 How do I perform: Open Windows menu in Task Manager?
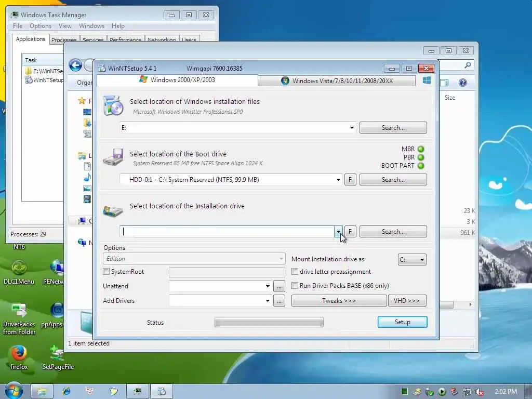click(x=91, y=26)
